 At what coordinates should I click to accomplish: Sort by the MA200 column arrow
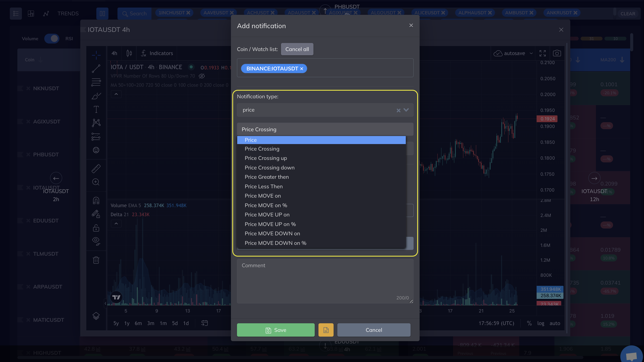click(x=622, y=60)
